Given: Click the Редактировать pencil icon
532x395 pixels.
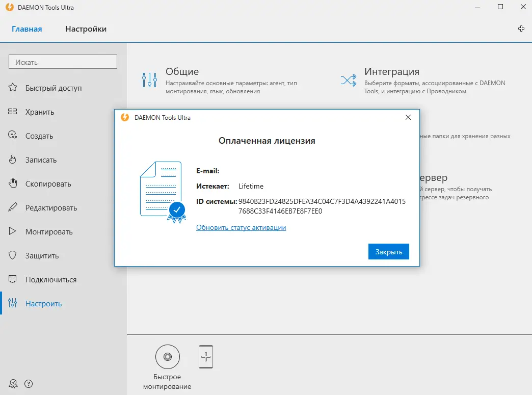Looking at the screenshot, I should coord(13,207).
